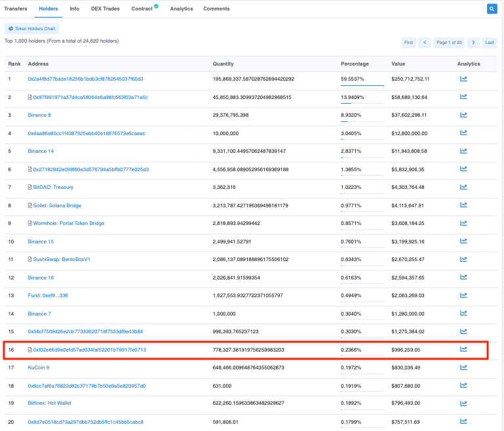Viewport: 504px width, 431px height.
Task: Click 13.9409% percentage progress bar
Action: click(362, 103)
